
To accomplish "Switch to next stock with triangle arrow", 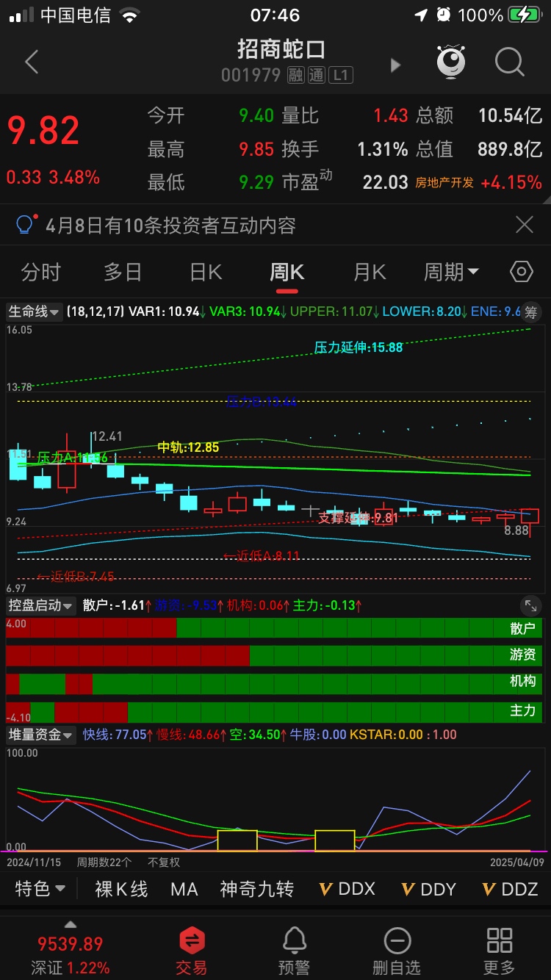I will (395, 65).
